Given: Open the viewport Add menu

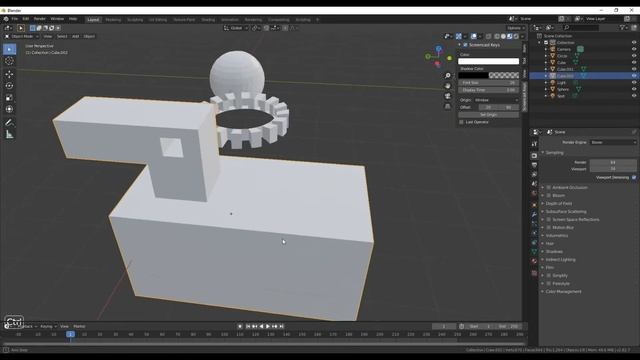Looking at the screenshot, I should 76,36.
